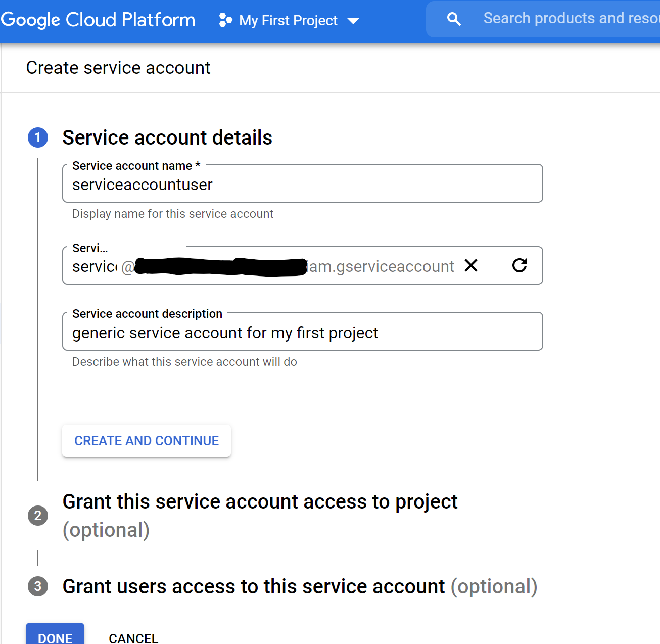Select the Service account details heading

tap(167, 137)
